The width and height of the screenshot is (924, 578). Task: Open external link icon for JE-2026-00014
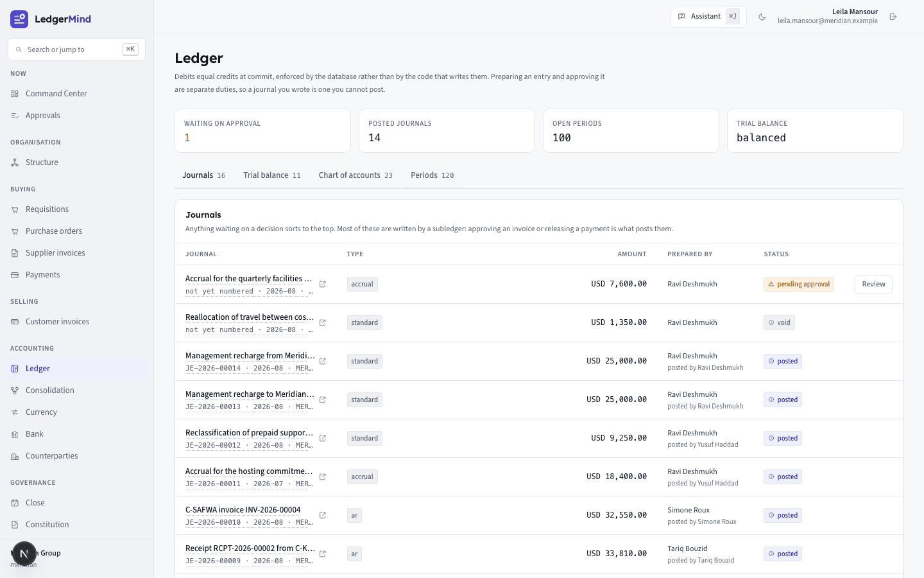pos(323,361)
